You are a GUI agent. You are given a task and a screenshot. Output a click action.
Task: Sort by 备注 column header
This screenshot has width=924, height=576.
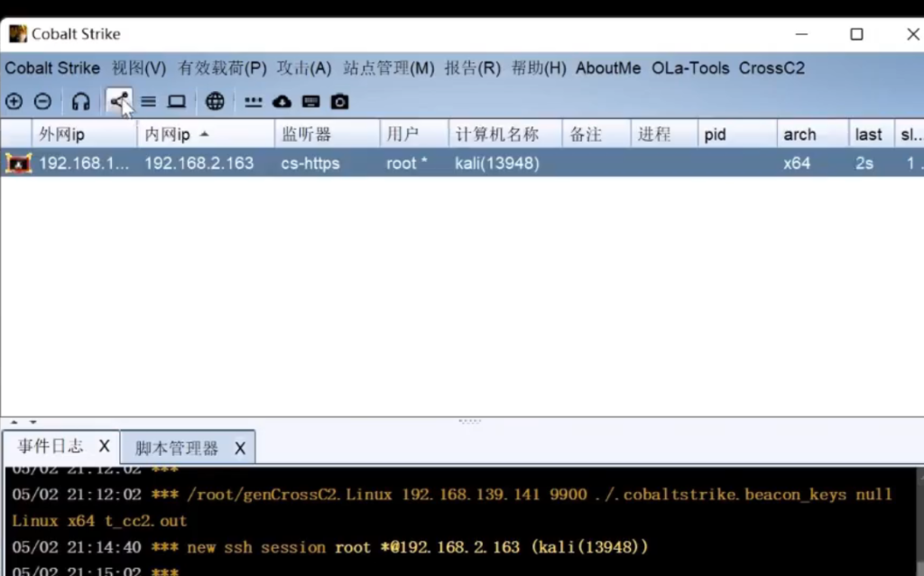(596, 135)
